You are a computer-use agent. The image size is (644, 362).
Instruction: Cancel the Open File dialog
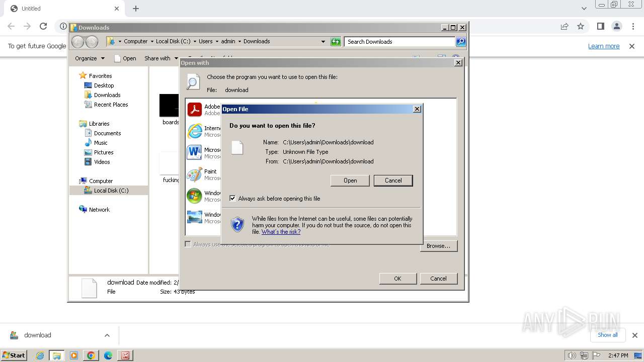(393, 180)
